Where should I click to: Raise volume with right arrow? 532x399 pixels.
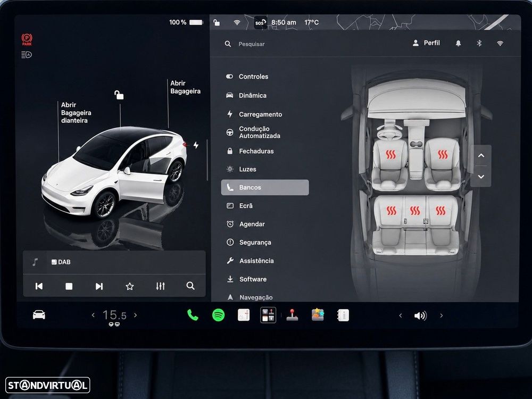pos(442,315)
